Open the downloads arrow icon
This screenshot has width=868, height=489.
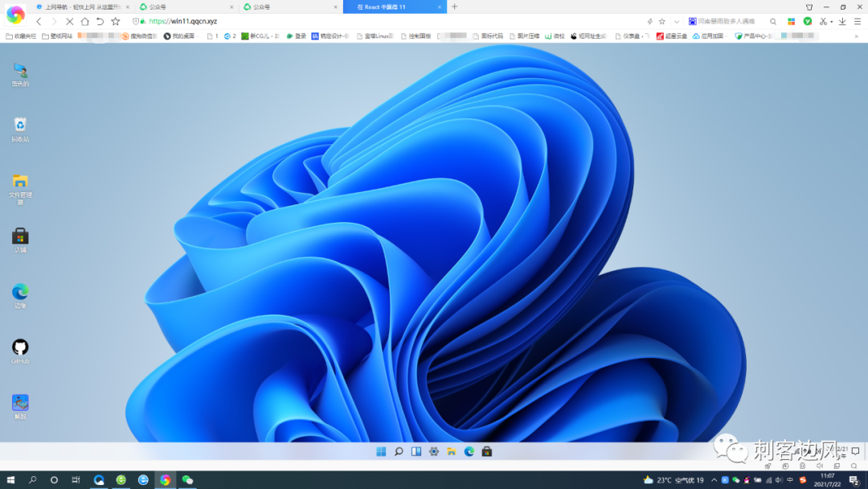842,21
